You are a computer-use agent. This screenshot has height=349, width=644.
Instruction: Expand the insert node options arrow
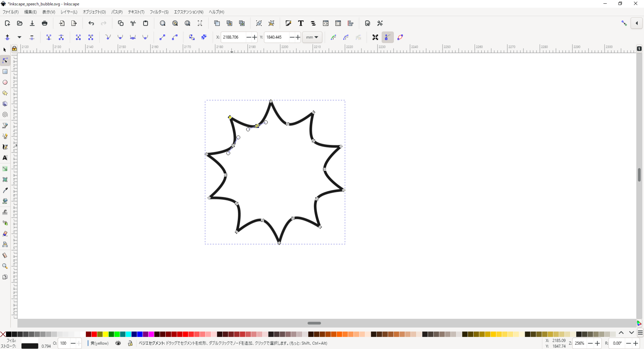(19, 37)
